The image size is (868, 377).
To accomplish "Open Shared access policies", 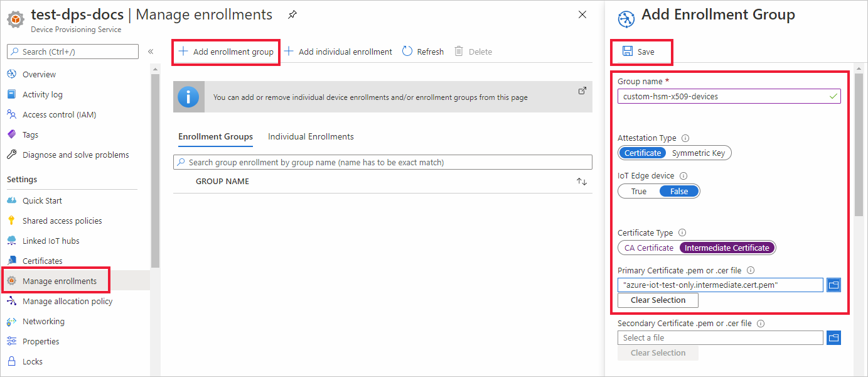I will tap(62, 221).
